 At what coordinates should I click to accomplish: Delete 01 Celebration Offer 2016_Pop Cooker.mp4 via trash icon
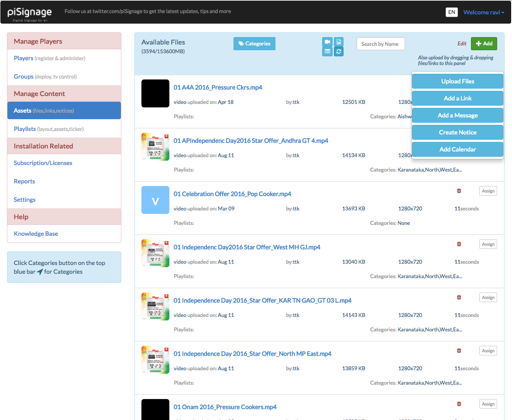tap(459, 191)
